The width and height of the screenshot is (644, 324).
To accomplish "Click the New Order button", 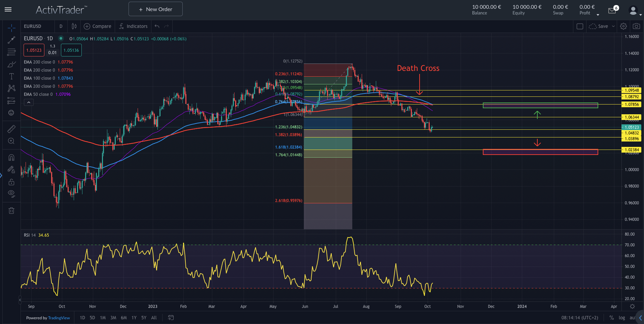I will pyautogui.click(x=155, y=9).
